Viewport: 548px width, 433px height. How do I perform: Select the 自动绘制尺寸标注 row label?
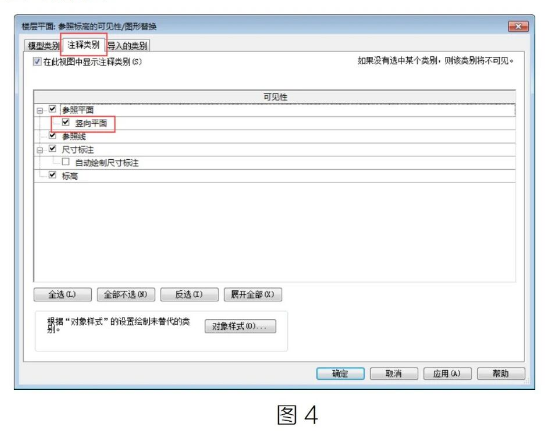(107, 163)
